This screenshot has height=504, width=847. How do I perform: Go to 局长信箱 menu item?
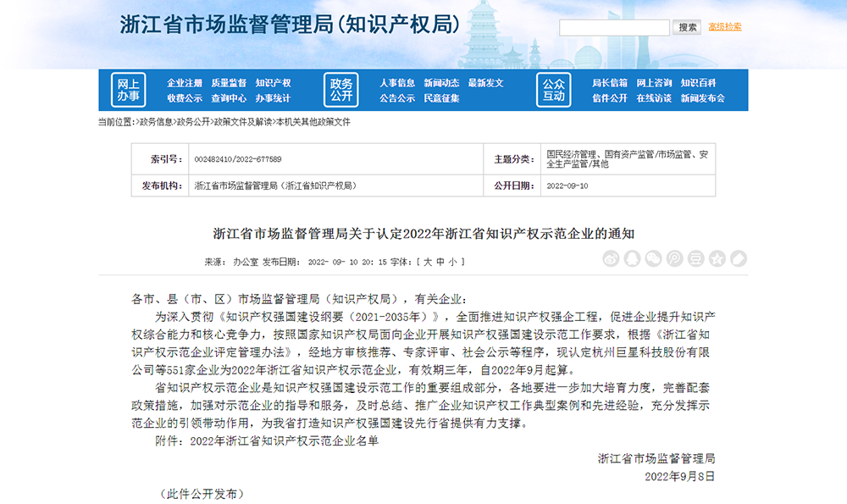(x=610, y=83)
